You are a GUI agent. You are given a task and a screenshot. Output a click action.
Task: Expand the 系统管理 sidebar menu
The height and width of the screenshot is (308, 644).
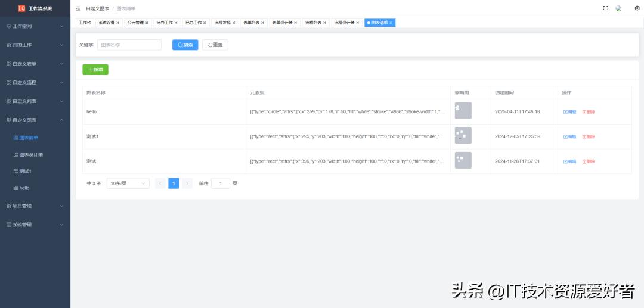tap(35, 225)
